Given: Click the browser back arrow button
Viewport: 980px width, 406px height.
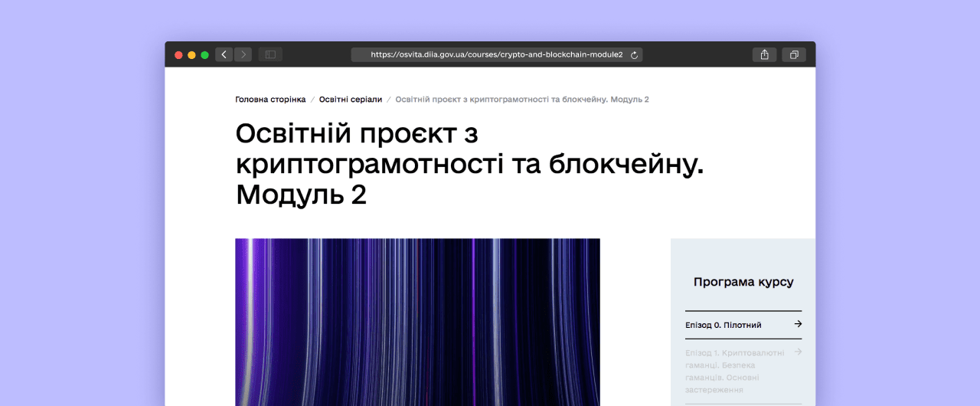Looking at the screenshot, I should tap(224, 54).
